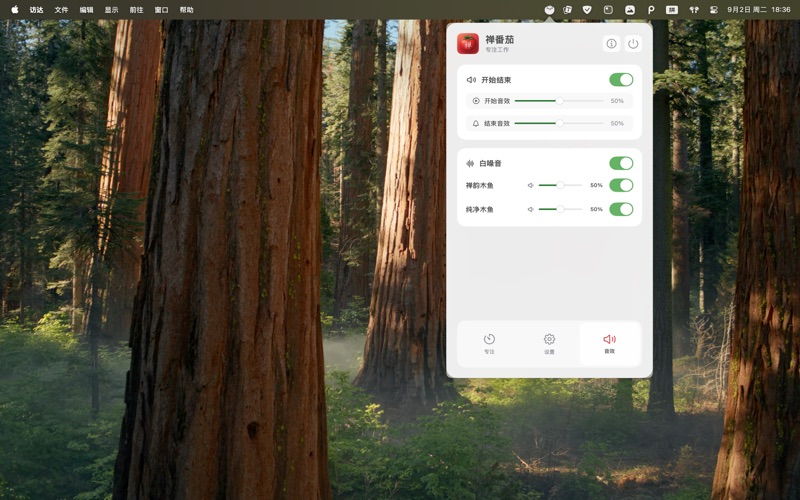The image size is (800, 500).
Task: Click the 50% value of 纯净木鱼
Action: (596, 209)
